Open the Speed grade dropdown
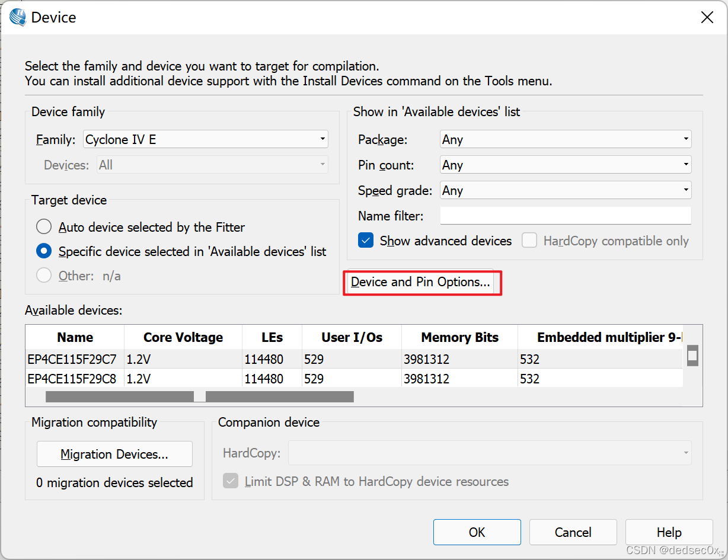Screen dimensions: 728x560 tap(566, 191)
